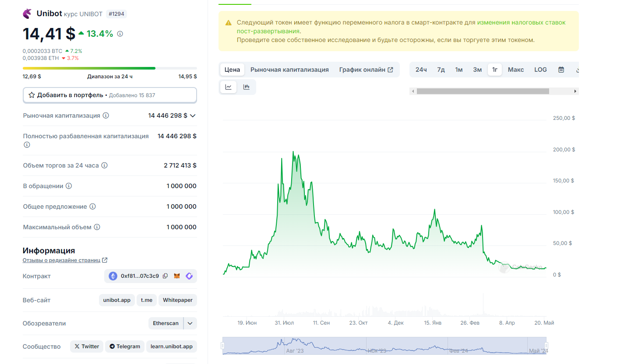The height and width of the screenshot is (364, 624).
Task: Click the warning triangle icon in yellow notice
Action: (x=229, y=23)
